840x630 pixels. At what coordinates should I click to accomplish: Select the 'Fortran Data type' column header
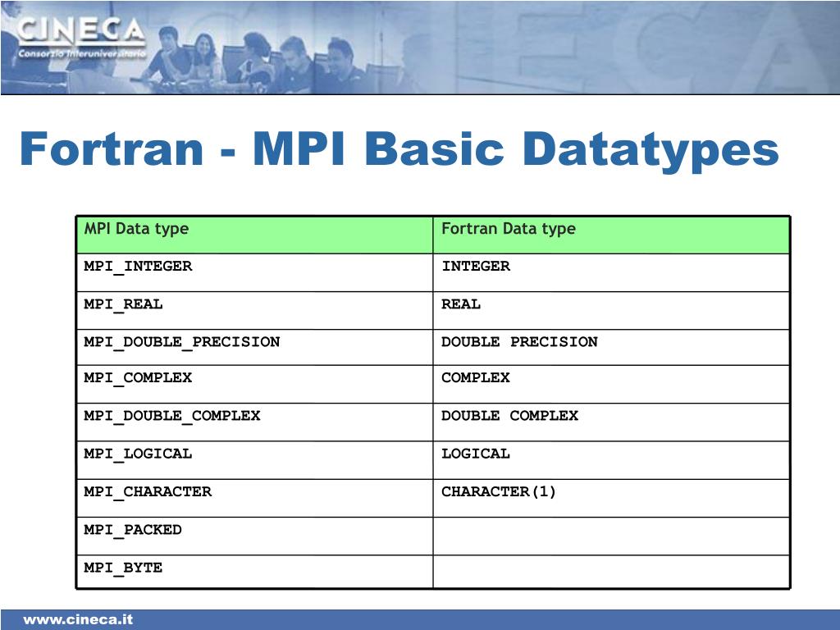coord(611,235)
